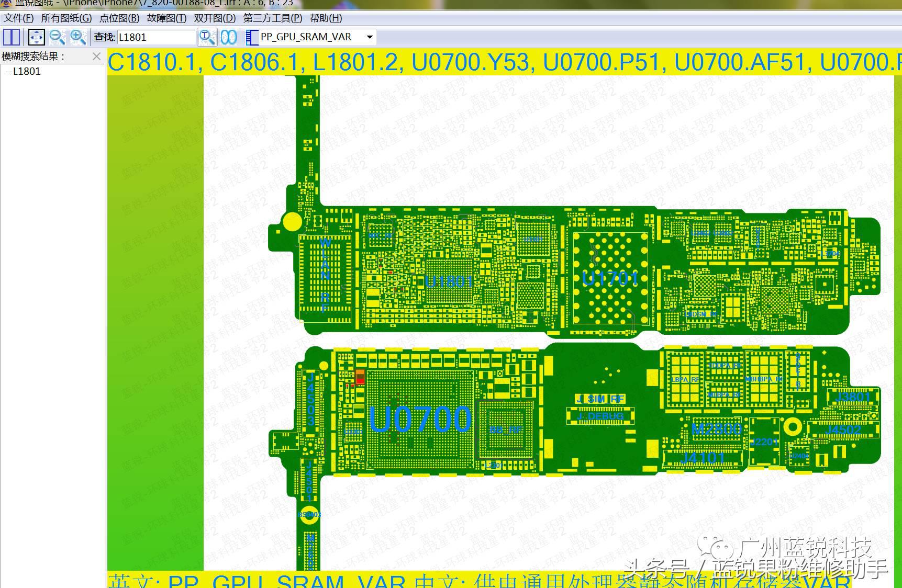Open the 第三方工具(P) menu
This screenshot has height=588, width=902.
[x=273, y=18]
